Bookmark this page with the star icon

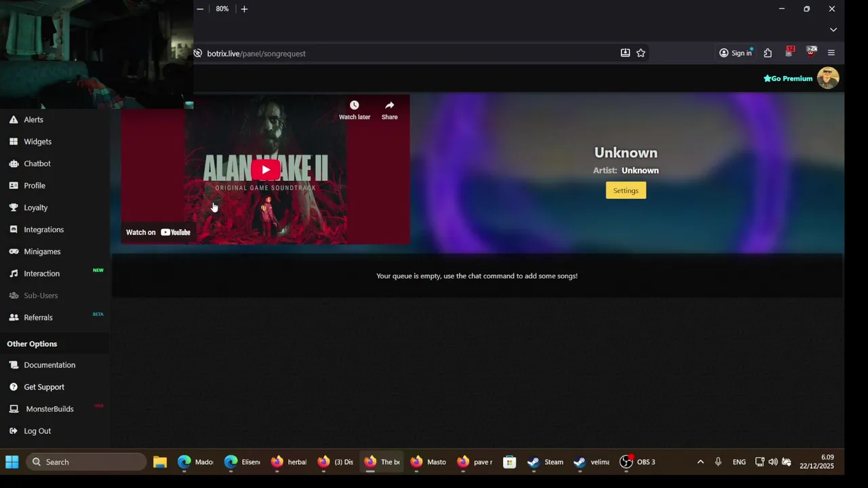tap(641, 53)
